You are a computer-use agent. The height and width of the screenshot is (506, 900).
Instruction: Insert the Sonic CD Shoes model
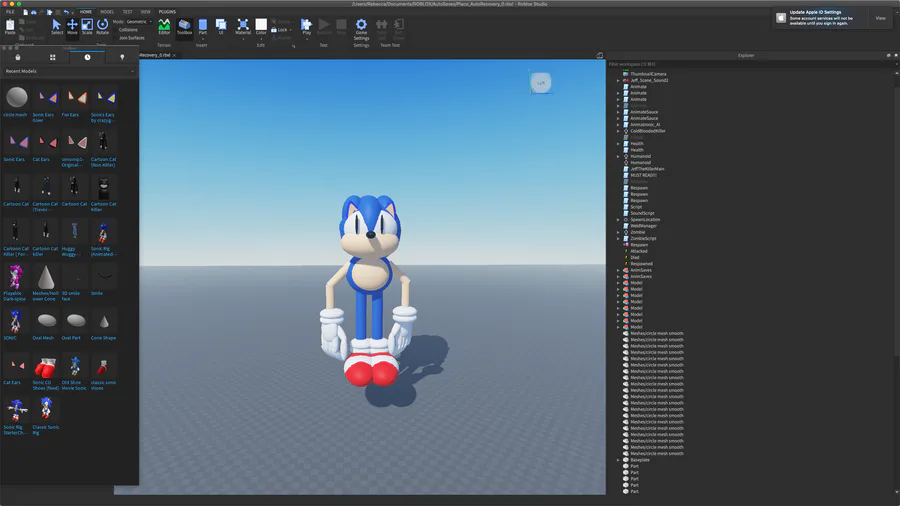coord(45,372)
